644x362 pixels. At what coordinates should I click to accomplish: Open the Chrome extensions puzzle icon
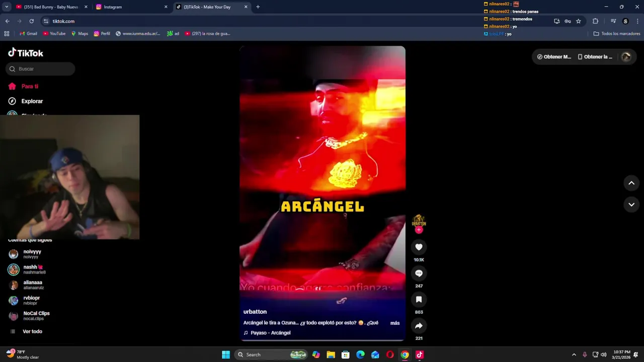point(595,21)
